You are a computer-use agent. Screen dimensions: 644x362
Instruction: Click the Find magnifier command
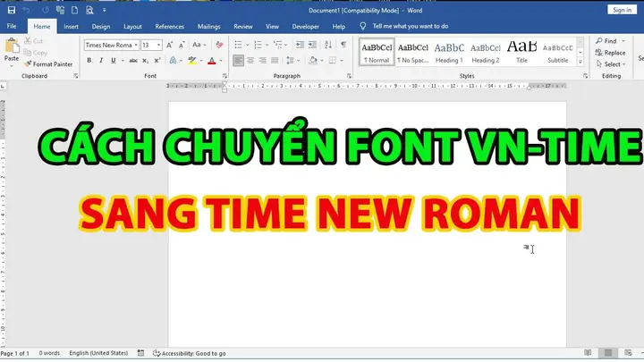tap(606, 41)
